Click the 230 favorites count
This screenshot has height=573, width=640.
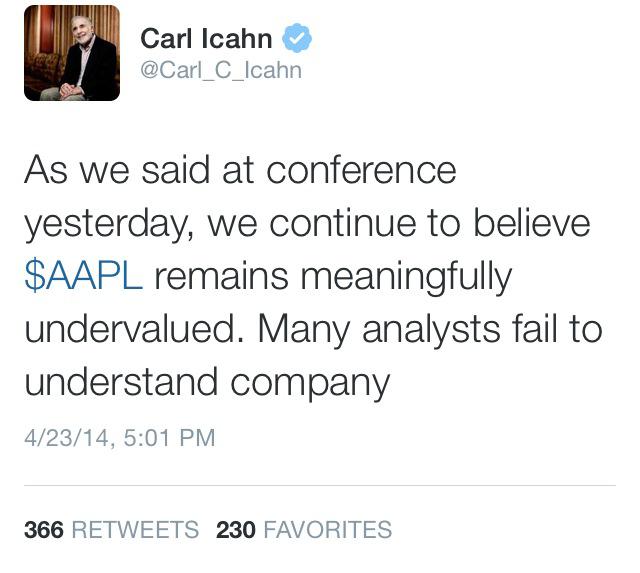(x=236, y=530)
